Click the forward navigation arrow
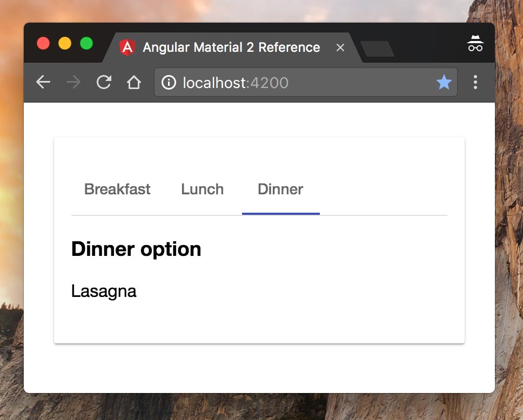The image size is (523, 420). click(x=73, y=82)
